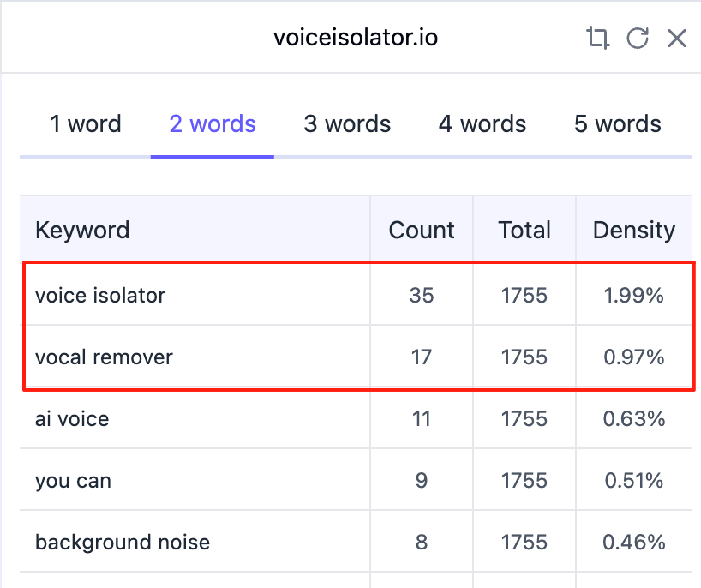Close the voiceisolator.io panel
The height and width of the screenshot is (588, 701).
pos(677,38)
